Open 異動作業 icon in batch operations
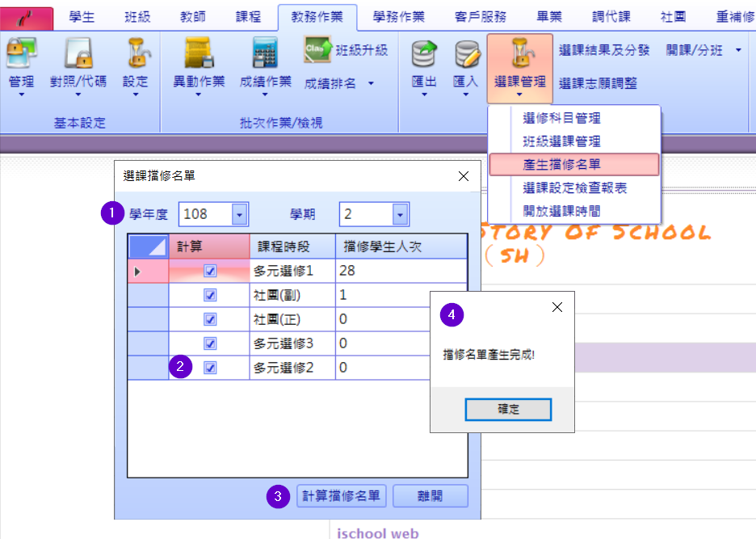 click(x=199, y=53)
